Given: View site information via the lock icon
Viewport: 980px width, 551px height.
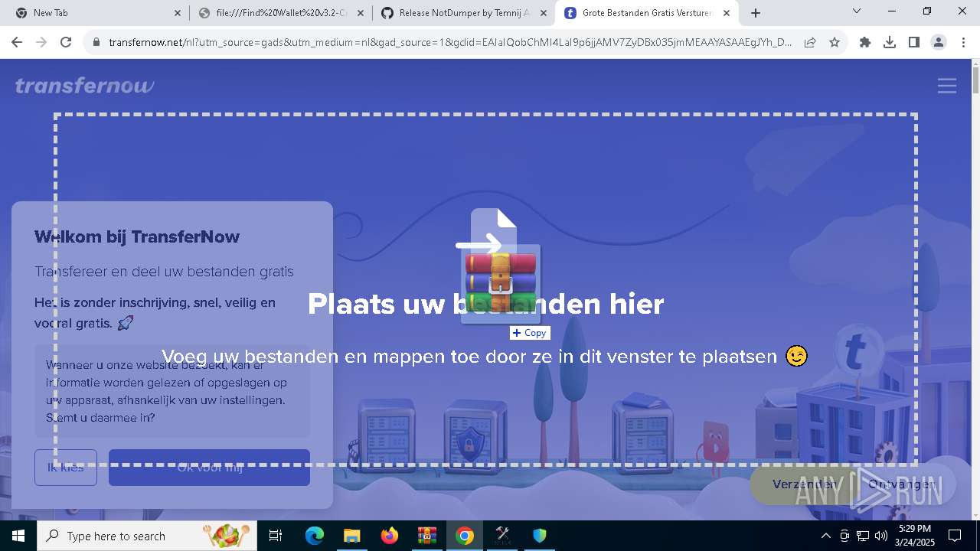Looking at the screenshot, I should point(96,43).
